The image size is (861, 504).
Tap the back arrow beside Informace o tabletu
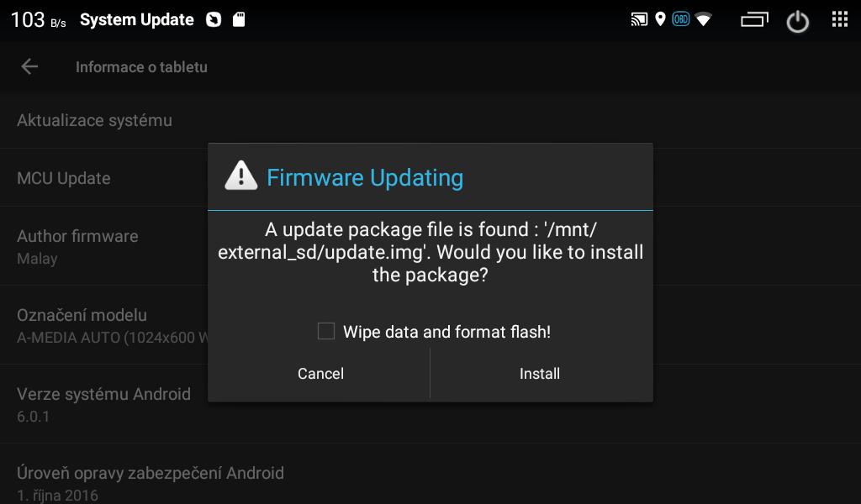tap(29, 67)
